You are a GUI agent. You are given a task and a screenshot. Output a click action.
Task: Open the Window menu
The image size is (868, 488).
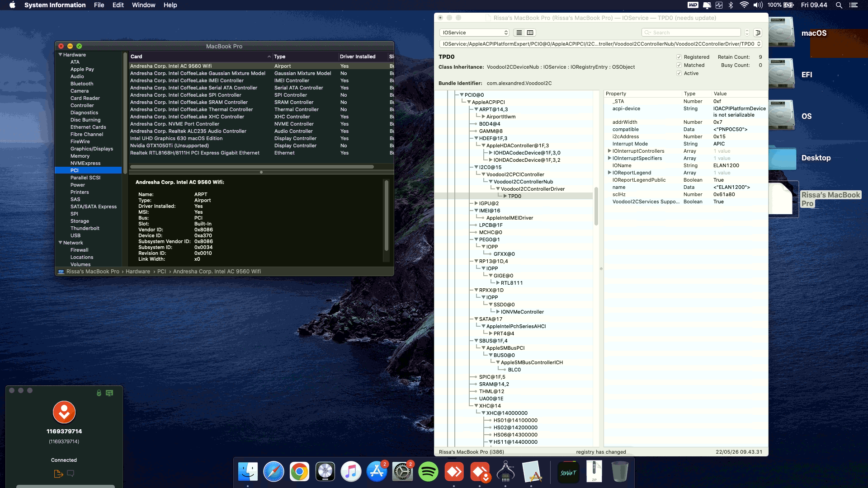point(144,5)
